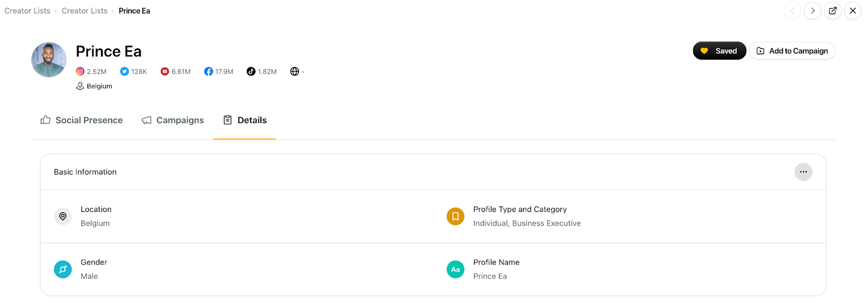Open Basic Information three-dot menu
This screenshot has height=303, width=868.
[x=803, y=172]
